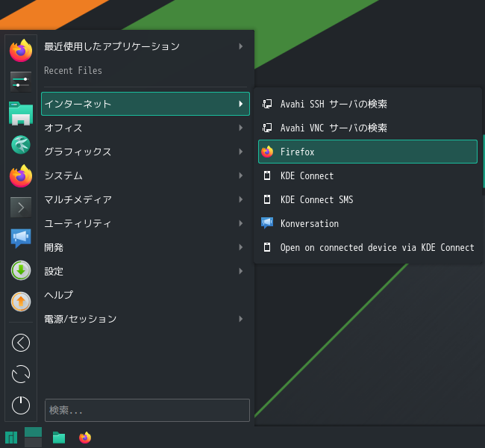Select the インターネット category
This screenshot has width=485, height=448.
tap(145, 104)
